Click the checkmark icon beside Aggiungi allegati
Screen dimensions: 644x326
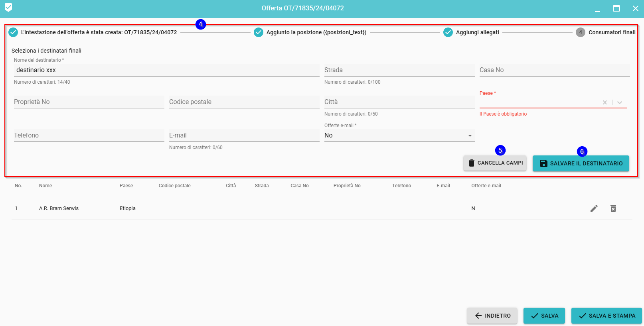[x=448, y=32]
